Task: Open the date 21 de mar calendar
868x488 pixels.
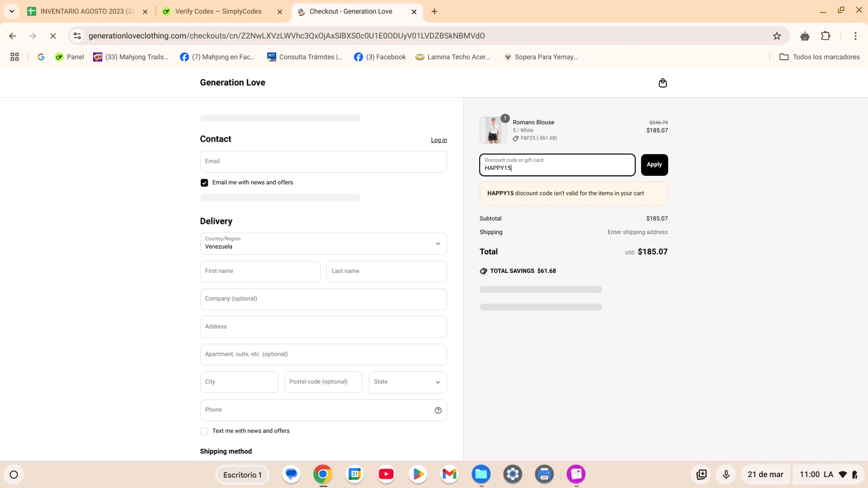Action: (765, 475)
